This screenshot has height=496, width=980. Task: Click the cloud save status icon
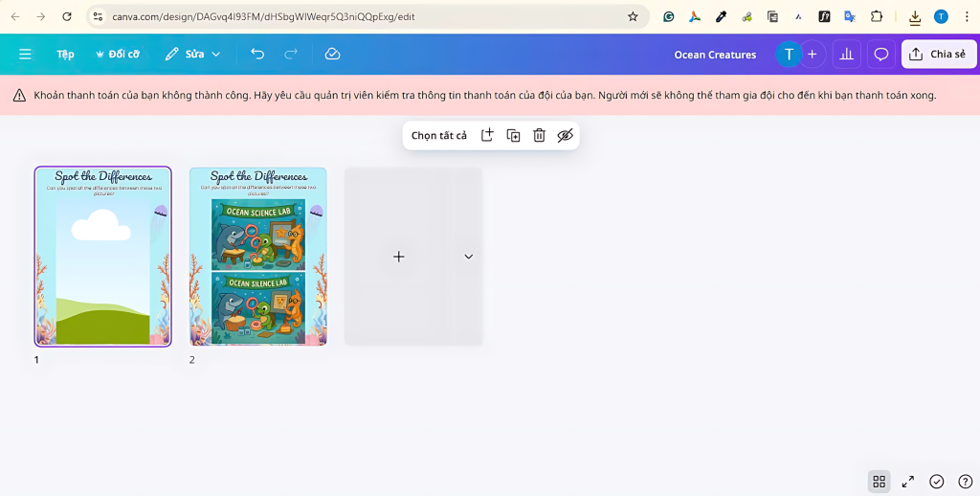point(332,55)
